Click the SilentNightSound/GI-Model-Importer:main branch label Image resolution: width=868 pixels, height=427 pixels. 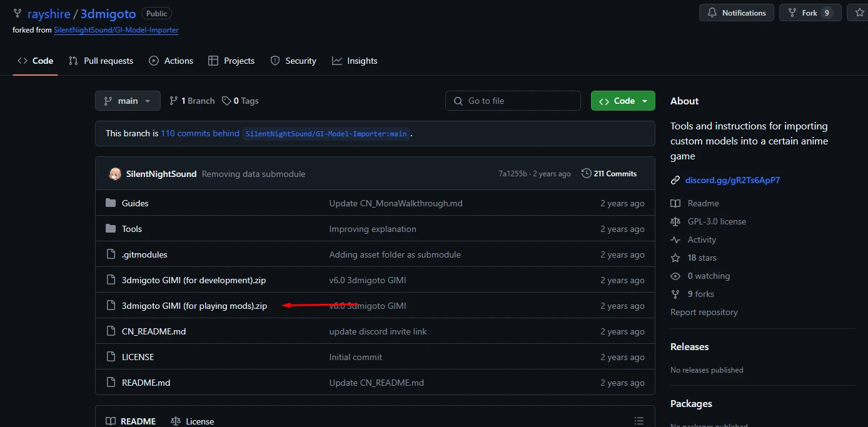[326, 134]
